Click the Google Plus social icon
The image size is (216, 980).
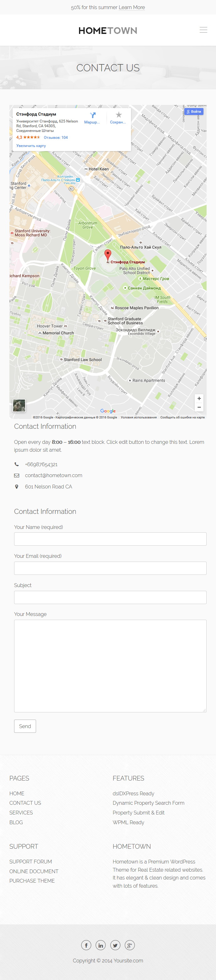(130, 945)
